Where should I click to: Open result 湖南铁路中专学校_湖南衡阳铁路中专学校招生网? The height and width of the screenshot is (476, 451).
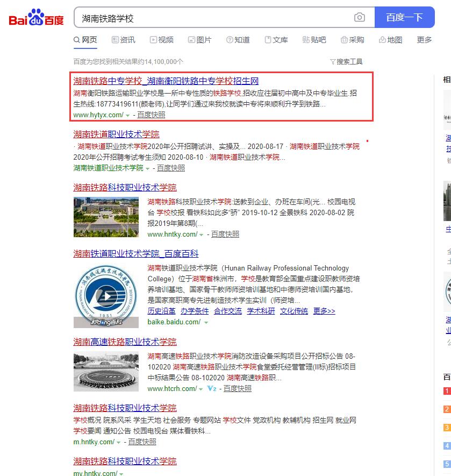[166, 81]
